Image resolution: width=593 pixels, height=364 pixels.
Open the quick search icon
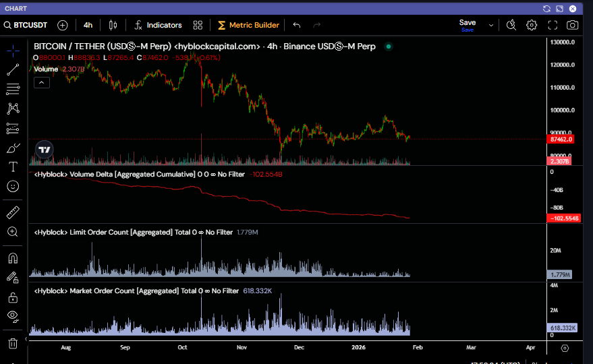point(511,26)
